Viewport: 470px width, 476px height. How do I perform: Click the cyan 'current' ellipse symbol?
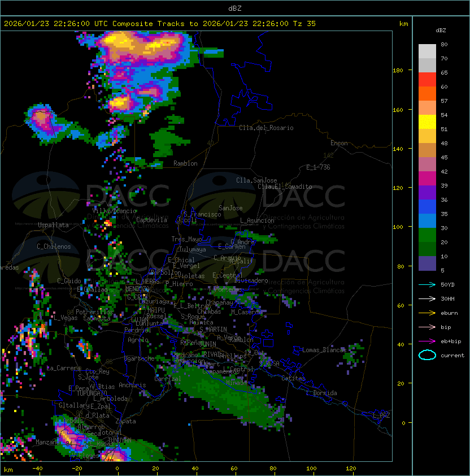pos(427,355)
